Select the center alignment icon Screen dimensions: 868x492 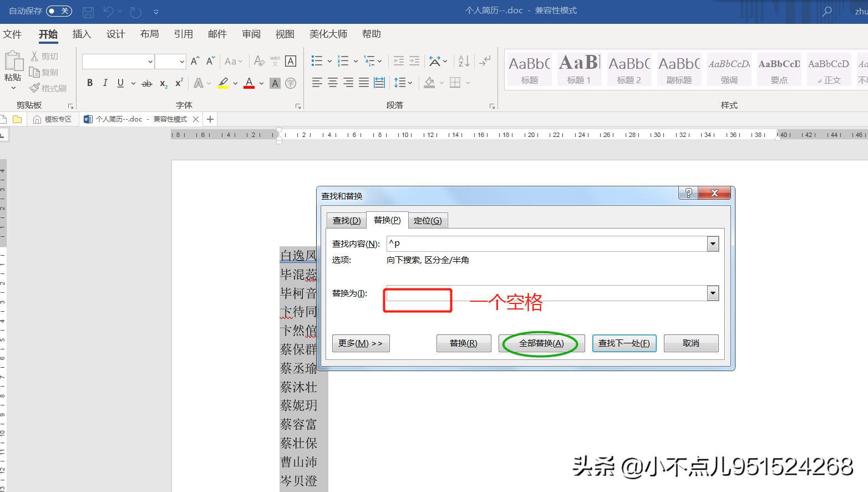click(x=332, y=82)
